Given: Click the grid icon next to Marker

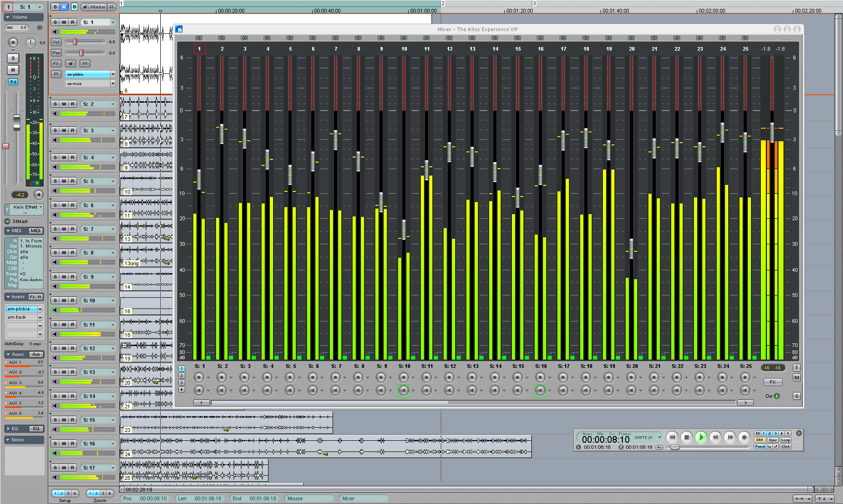Looking at the screenshot, I should tap(111, 7).
